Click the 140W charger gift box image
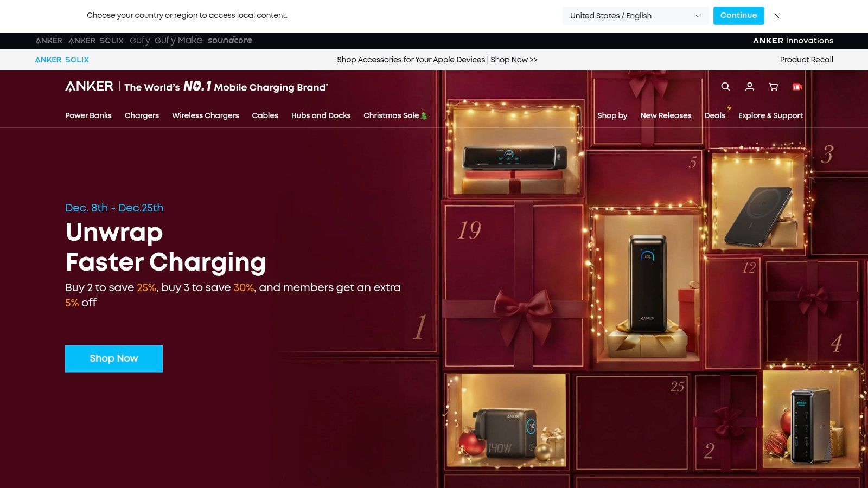Viewport: 868px width, 488px height. [x=507, y=421]
